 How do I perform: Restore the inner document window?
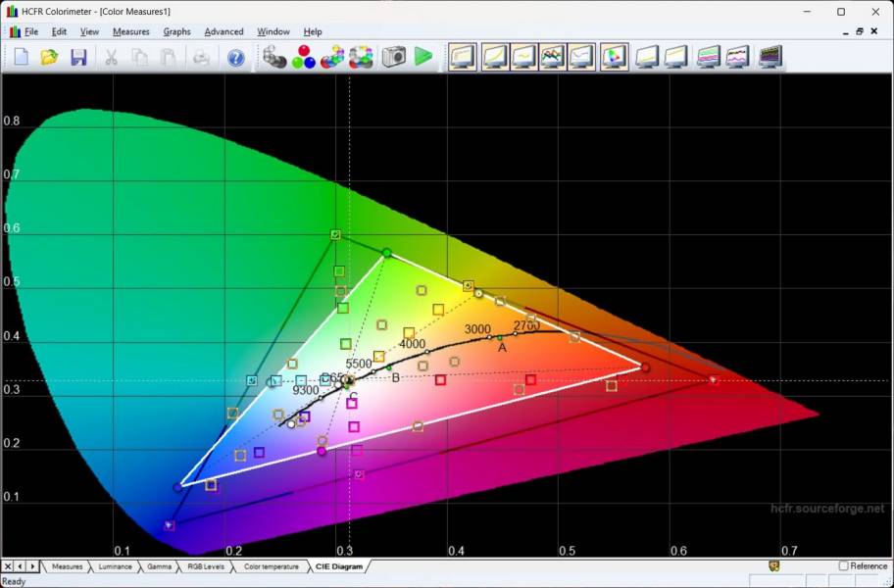pos(860,31)
